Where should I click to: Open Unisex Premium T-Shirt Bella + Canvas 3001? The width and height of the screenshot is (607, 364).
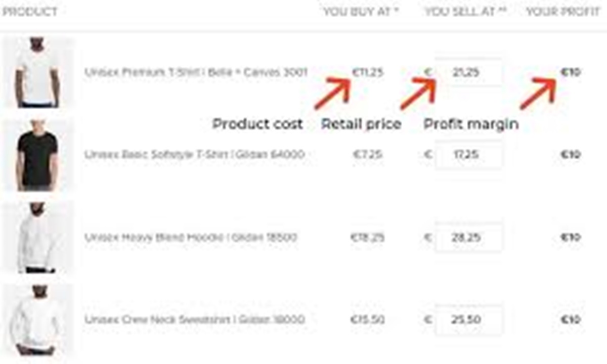196,72
